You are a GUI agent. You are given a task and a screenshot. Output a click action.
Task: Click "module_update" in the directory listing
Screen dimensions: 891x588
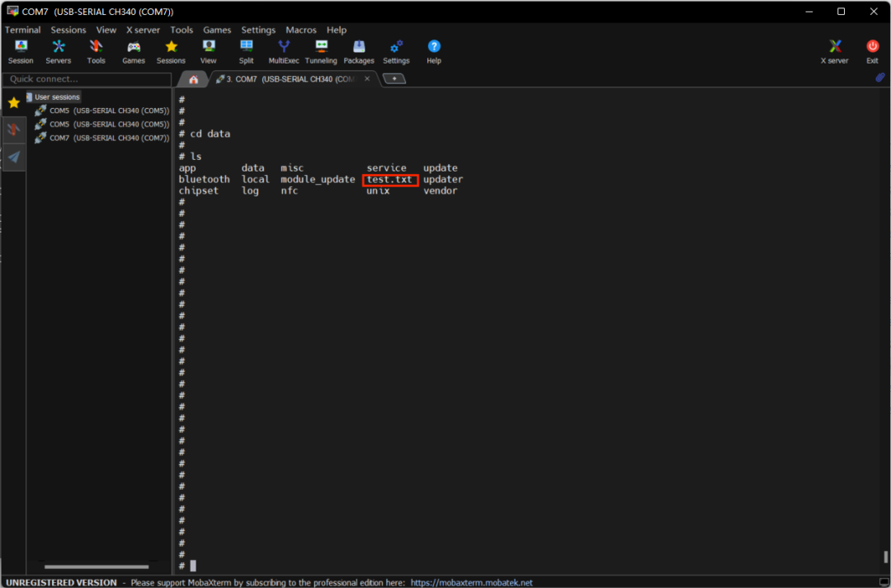318,180
